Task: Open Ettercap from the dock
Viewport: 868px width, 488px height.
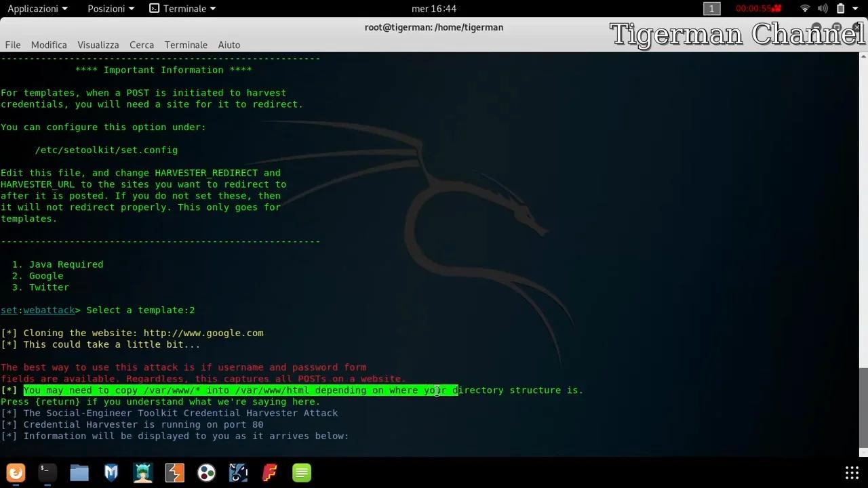Action: pos(142,472)
